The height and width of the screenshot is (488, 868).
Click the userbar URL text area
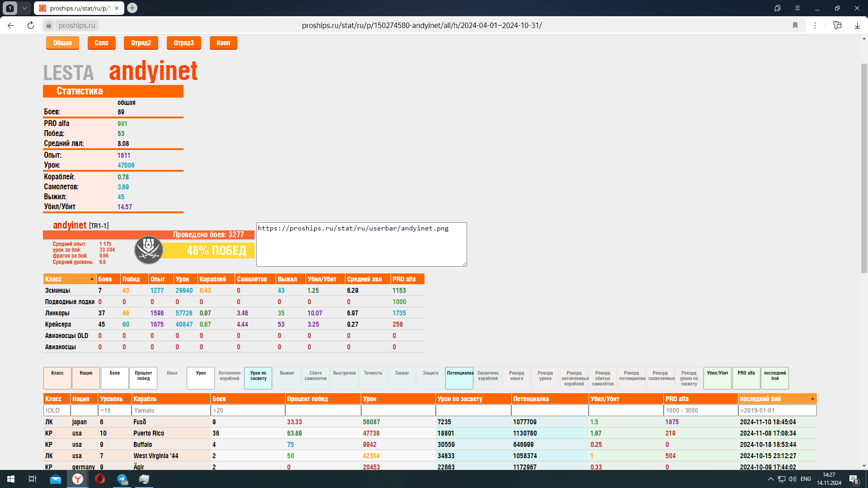(x=361, y=244)
